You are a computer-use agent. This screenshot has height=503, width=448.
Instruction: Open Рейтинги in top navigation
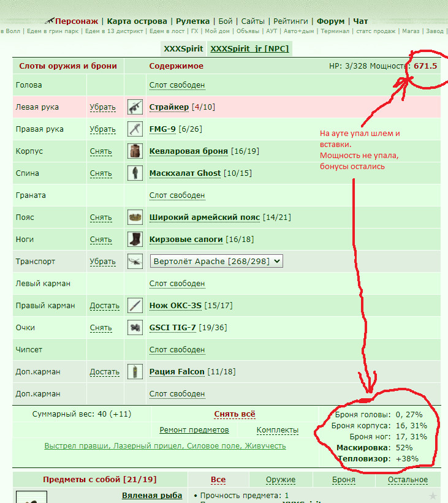(x=290, y=21)
